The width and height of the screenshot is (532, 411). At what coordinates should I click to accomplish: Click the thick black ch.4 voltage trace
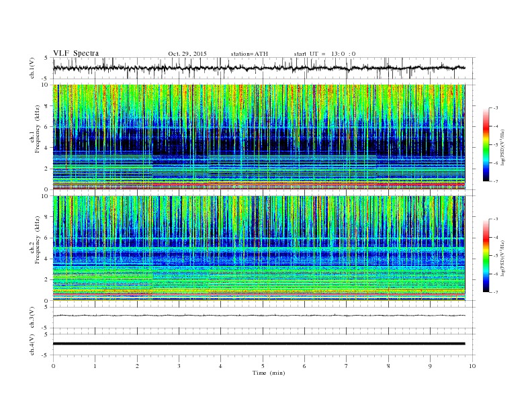click(x=259, y=344)
